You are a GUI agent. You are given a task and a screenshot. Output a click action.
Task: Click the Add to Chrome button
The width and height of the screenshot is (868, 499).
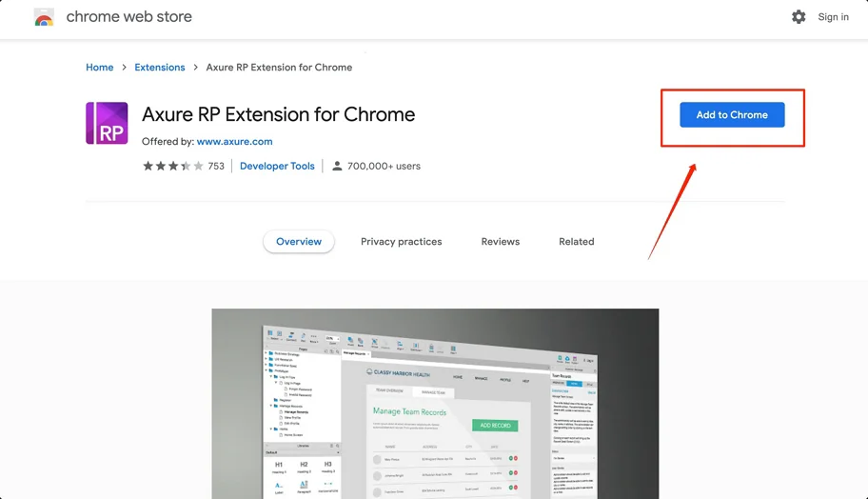point(732,114)
